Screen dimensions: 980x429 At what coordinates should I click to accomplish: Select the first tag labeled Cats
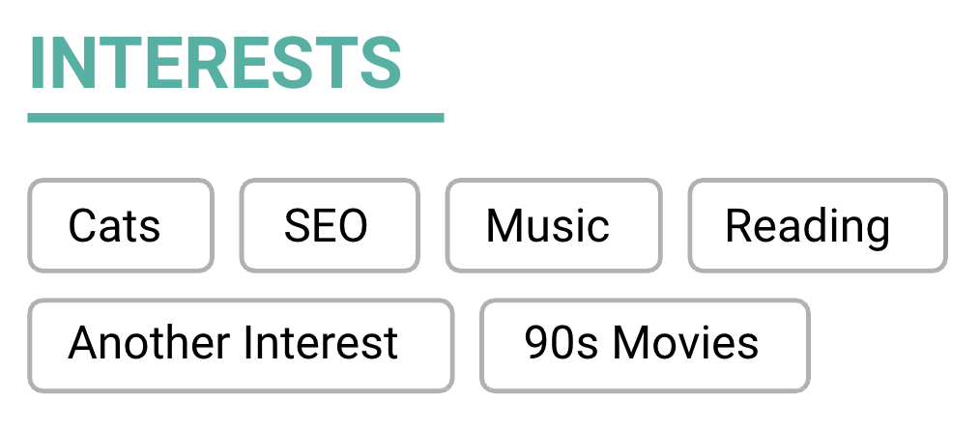point(120,226)
